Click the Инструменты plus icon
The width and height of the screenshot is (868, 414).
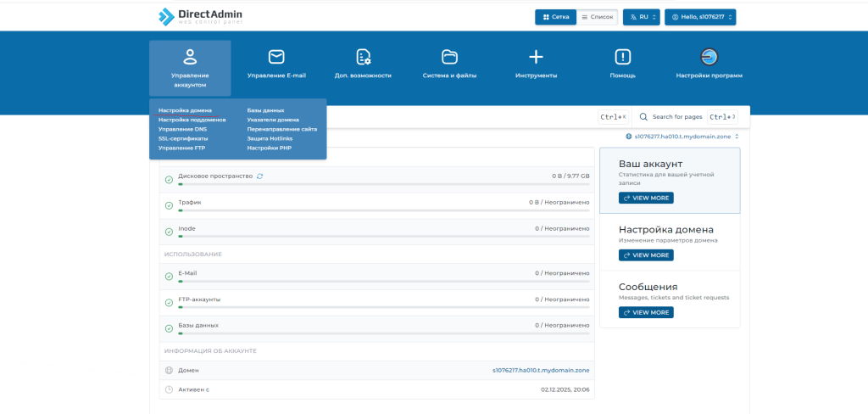click(536, 57)
